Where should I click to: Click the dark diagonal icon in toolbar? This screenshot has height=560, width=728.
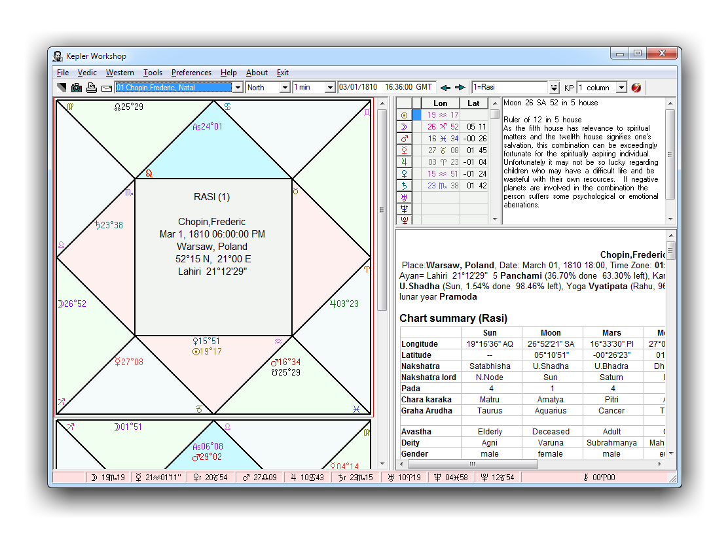(x=62, y=87)
